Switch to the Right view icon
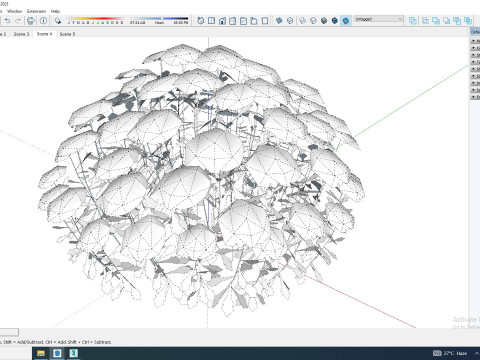Screen dimensions: 480x360 click(233, 21)
